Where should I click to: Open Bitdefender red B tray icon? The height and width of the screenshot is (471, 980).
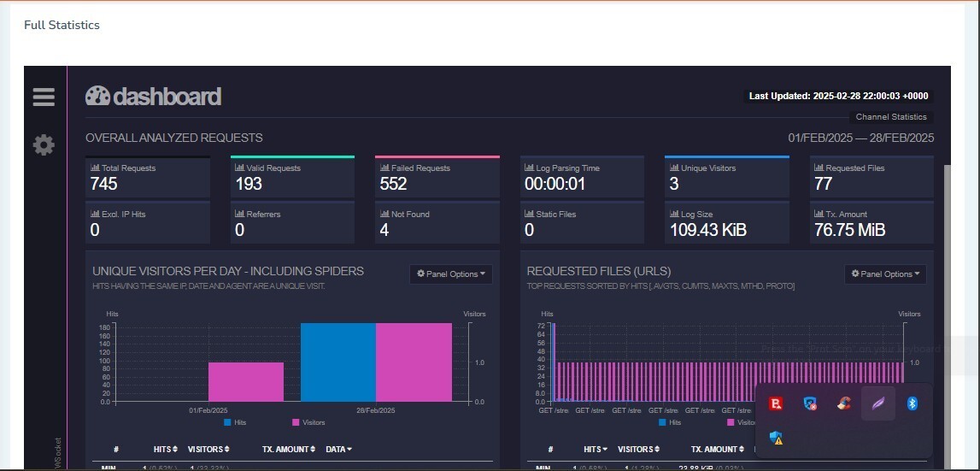(x=777, y=404)
